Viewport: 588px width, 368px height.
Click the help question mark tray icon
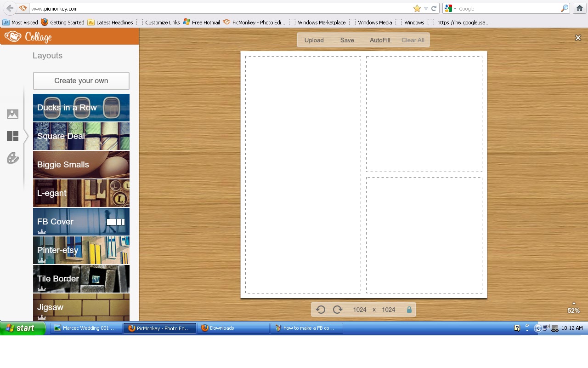[x=517, y=328]
